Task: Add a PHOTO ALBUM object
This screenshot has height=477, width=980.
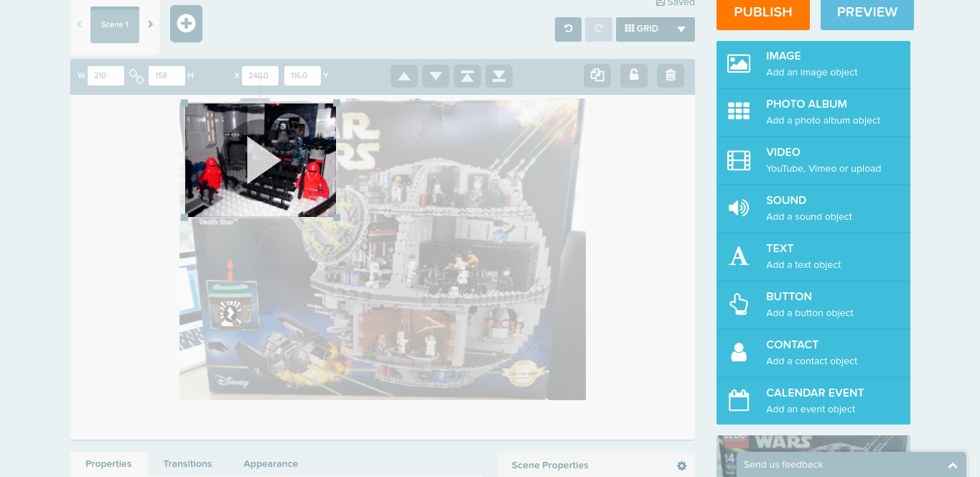Action: tap(813, 112)
